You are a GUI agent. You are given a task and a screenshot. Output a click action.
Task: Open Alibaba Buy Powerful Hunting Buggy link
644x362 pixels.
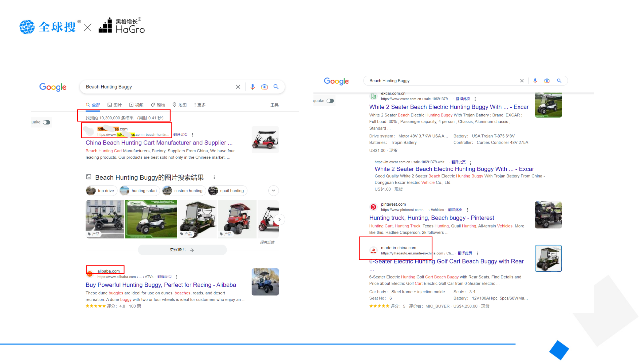click(161, 285)
